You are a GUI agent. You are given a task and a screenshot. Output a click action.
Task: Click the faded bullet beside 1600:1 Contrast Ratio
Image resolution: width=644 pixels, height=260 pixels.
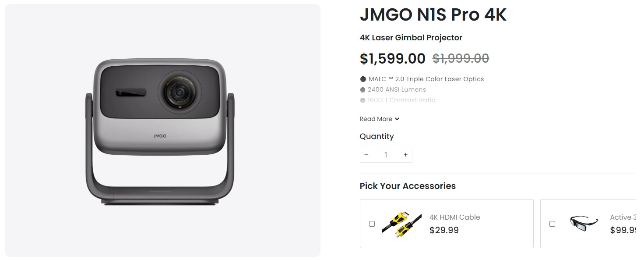point(362,100)
